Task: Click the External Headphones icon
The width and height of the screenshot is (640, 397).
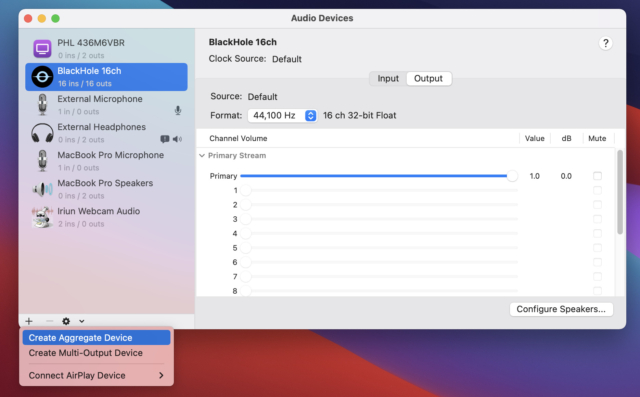Action: point(42,133)
